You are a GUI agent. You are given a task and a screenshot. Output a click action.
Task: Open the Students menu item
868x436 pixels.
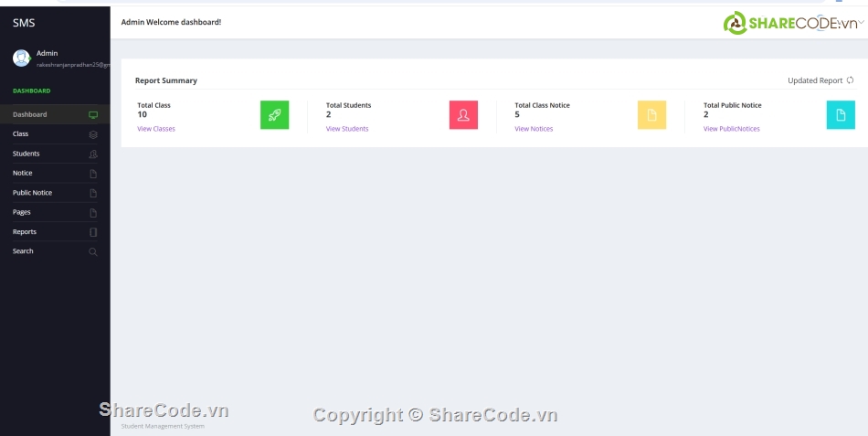(26, 154)
